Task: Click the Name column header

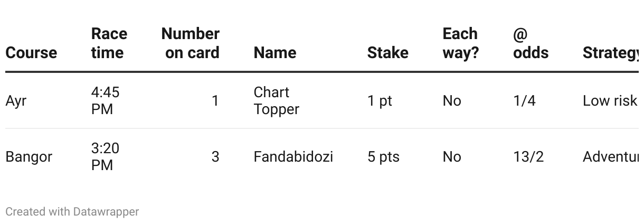Action: tap(275, 53)
